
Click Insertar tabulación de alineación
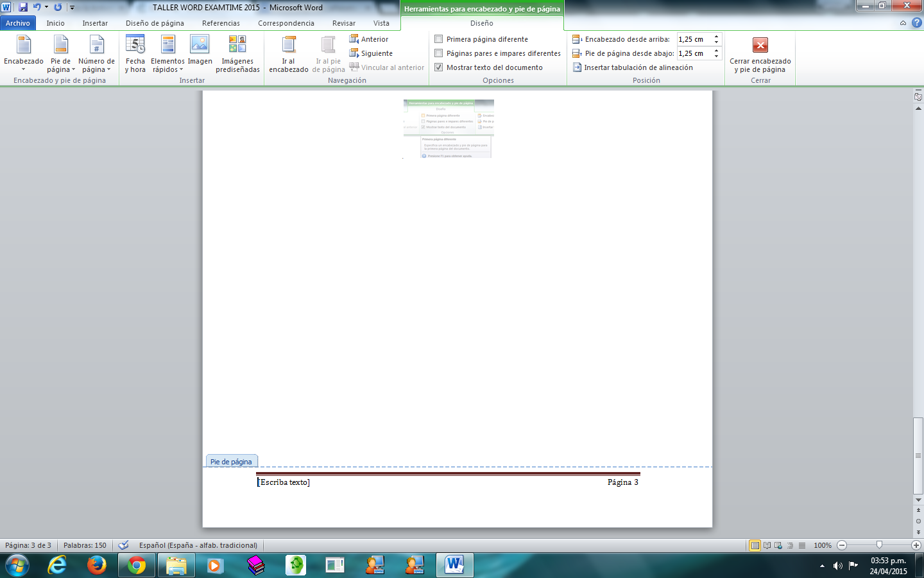(x=632, y=67)
